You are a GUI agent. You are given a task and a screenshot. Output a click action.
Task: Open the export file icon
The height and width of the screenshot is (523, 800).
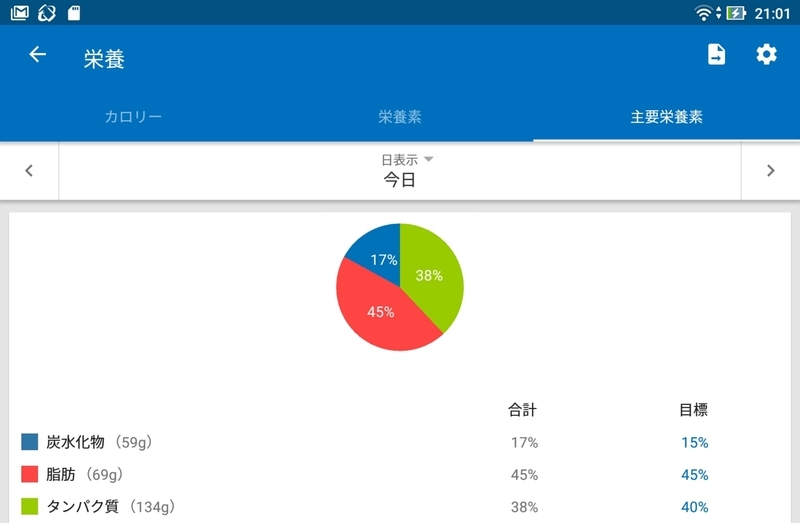716,54
